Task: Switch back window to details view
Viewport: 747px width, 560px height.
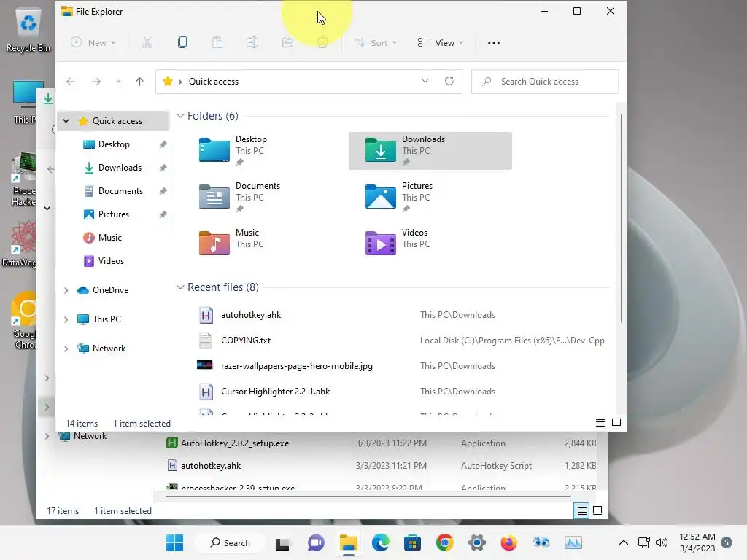Action: [x=581, y=511]
